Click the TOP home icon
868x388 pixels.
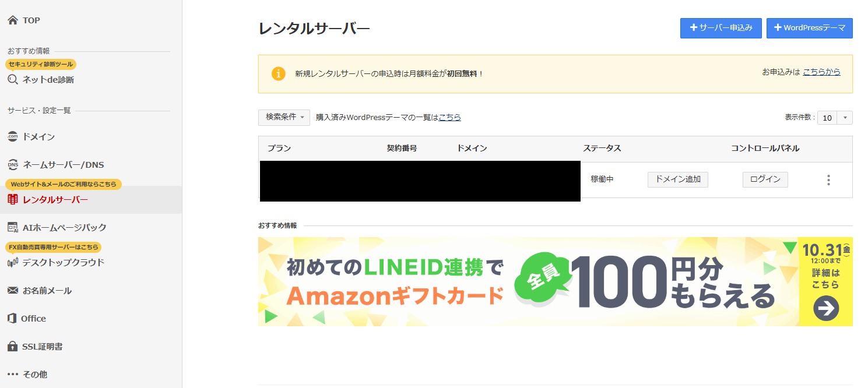point(13,20)
